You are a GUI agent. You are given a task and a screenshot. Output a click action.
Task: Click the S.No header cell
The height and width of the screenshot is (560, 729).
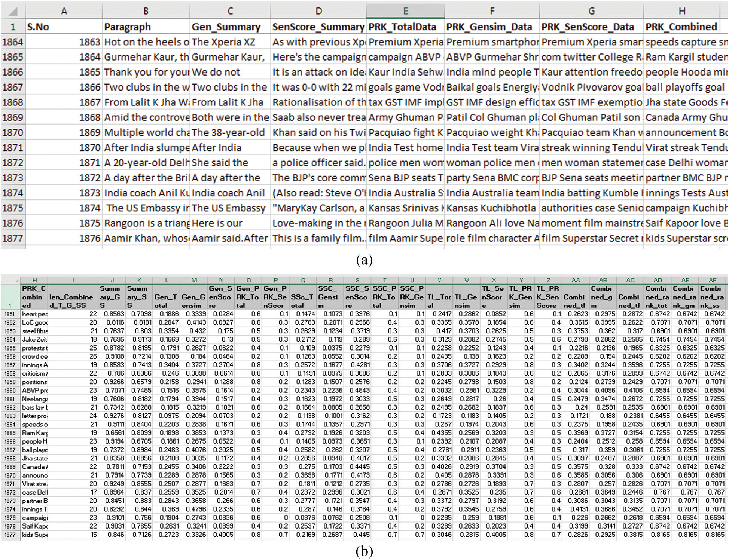point(64,27)
